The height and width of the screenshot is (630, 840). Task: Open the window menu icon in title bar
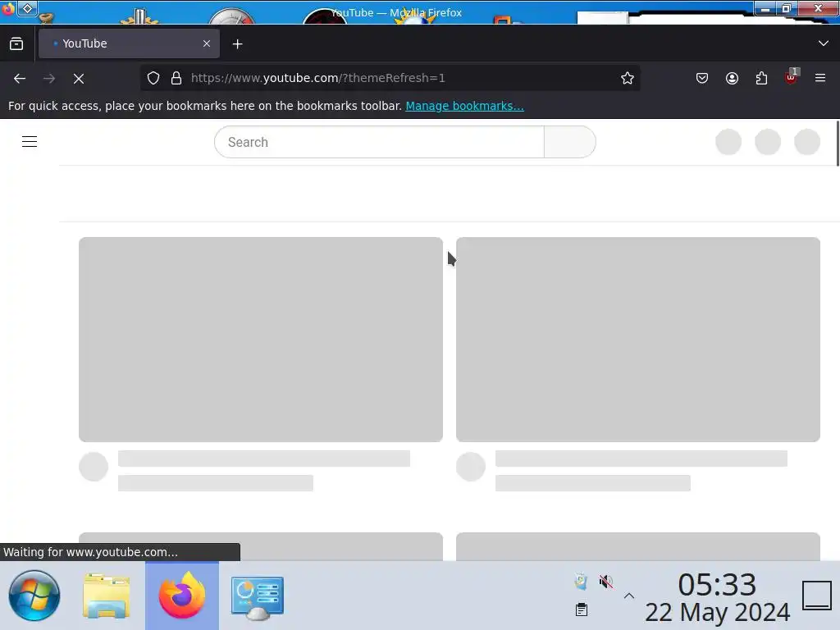[27, 8]
